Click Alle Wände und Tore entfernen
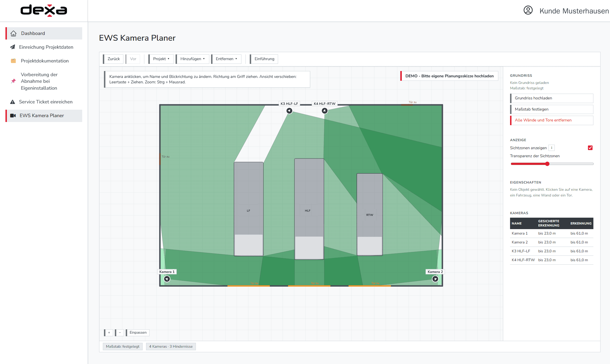 click(x=552, y=120)
